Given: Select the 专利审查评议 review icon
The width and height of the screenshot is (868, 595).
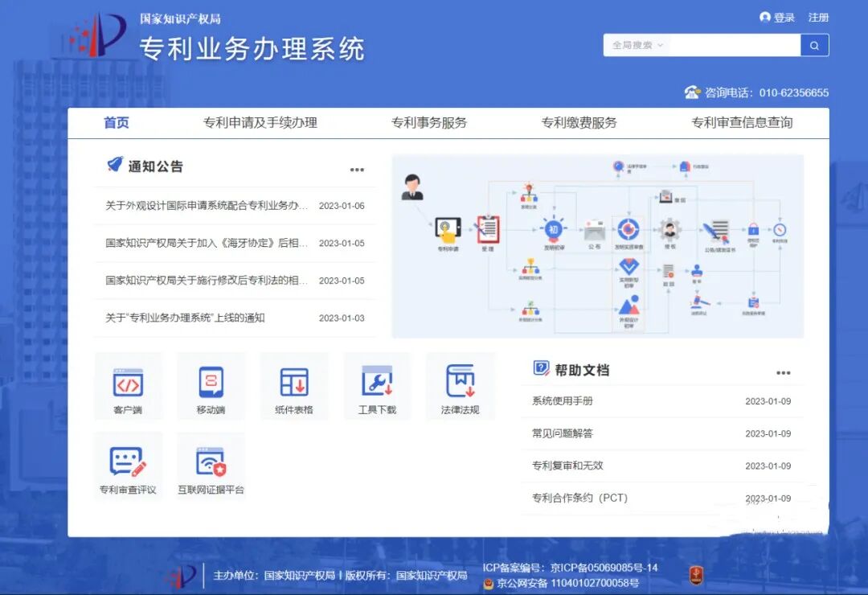Looking at the screenshot, I should [x=129, y=466].
